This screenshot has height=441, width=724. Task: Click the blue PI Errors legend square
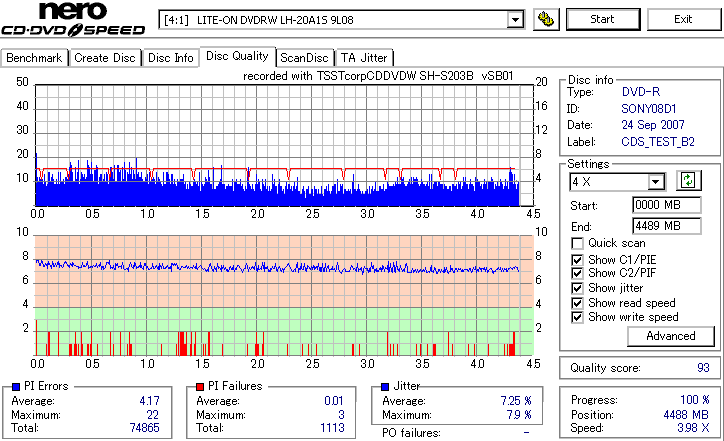[16, 387]
